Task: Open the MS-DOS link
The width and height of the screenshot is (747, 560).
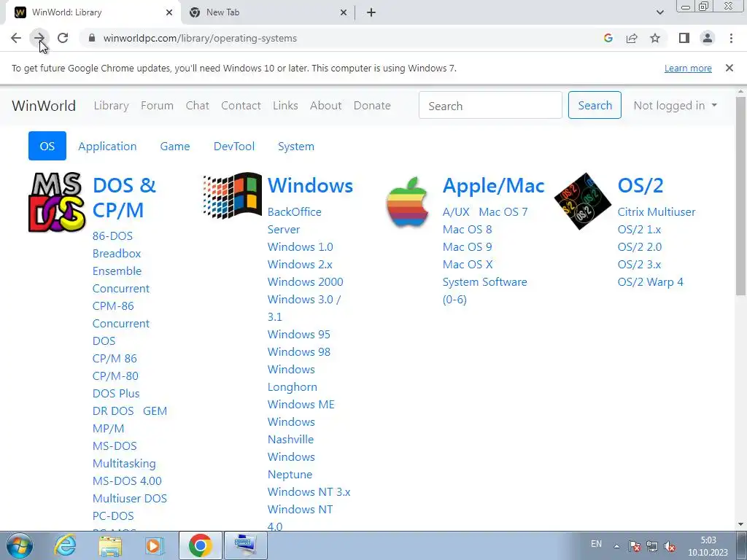Action: [115, 446]
